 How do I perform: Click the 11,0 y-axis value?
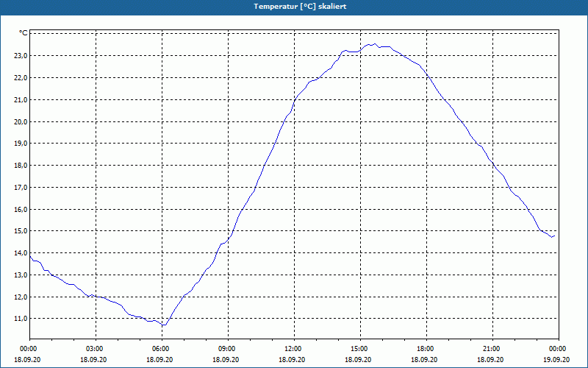tap(21, 319)
